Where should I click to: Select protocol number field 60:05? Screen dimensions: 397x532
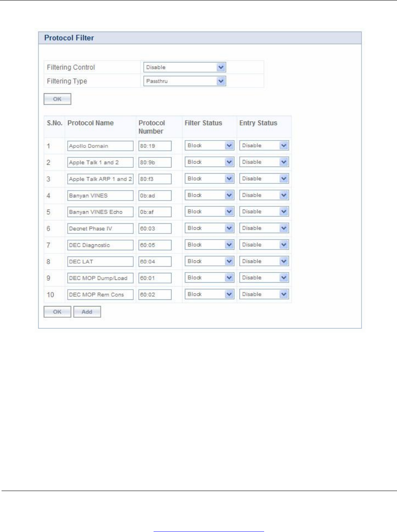[x=155, y=245]
